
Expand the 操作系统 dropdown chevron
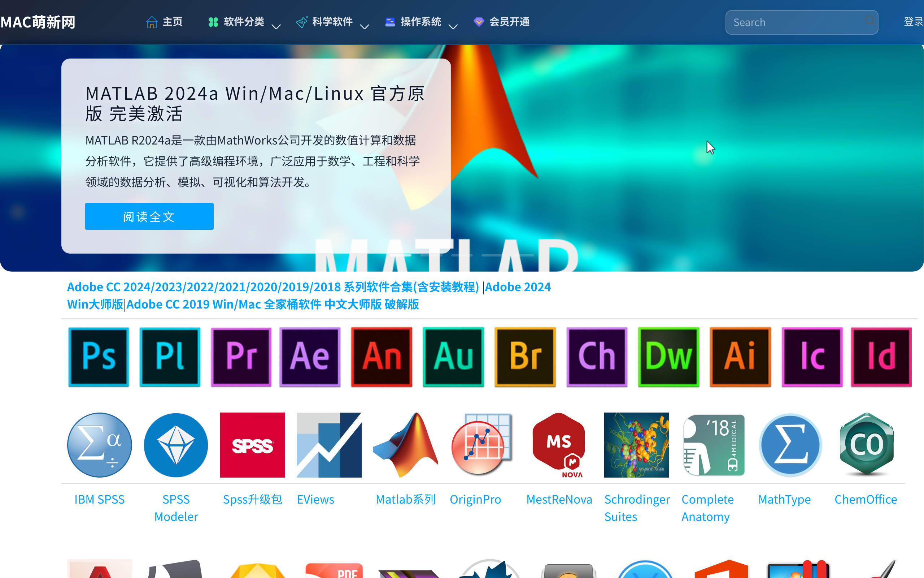tap(453, 27)
